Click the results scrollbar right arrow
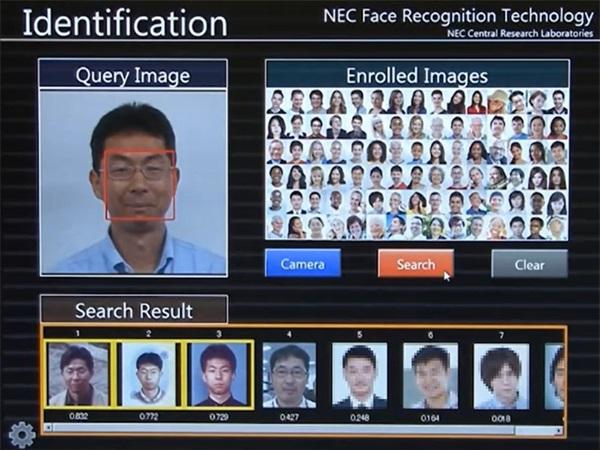This screenshot has height=450, width=600. [x=559, y=430]
